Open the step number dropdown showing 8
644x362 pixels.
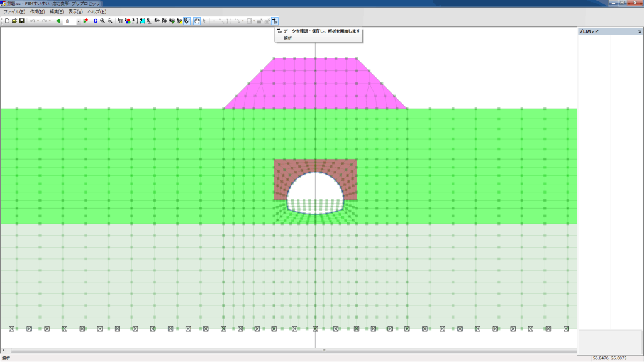tap(79, 21)
